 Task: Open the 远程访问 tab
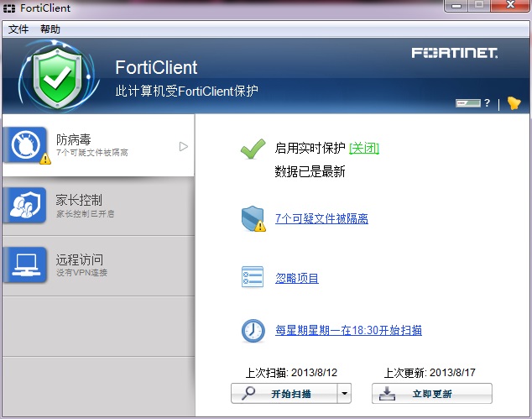(98, 265)
